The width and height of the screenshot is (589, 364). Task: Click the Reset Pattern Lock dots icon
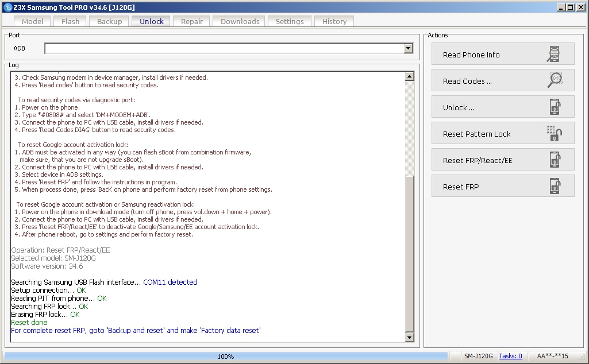coord(554,133)
